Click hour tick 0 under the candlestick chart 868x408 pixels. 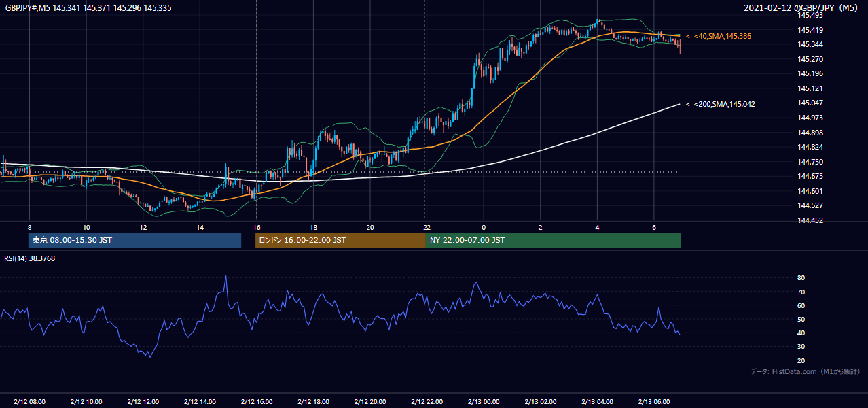[484, 227]
